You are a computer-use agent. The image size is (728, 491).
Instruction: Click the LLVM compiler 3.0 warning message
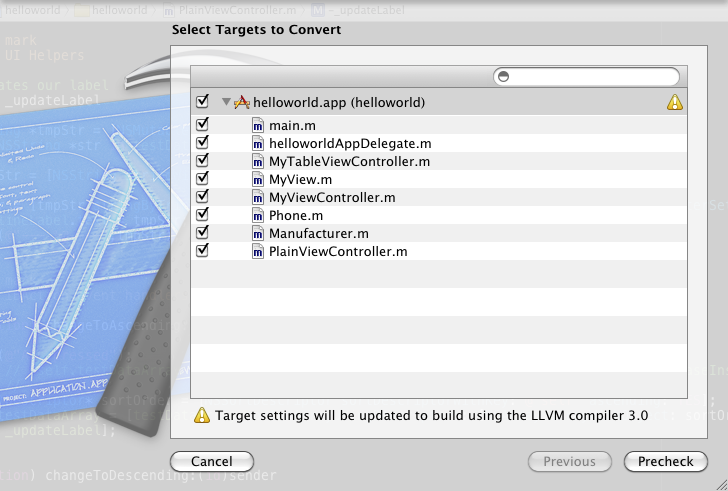tap(431, 415)
